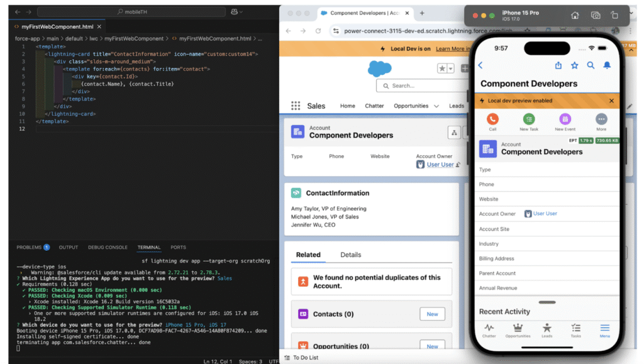The height and width of the screenshot is (364, 644).
Task: Click the Ln 12, Col 1 status bar entry
Action: [x=218, y=361]
